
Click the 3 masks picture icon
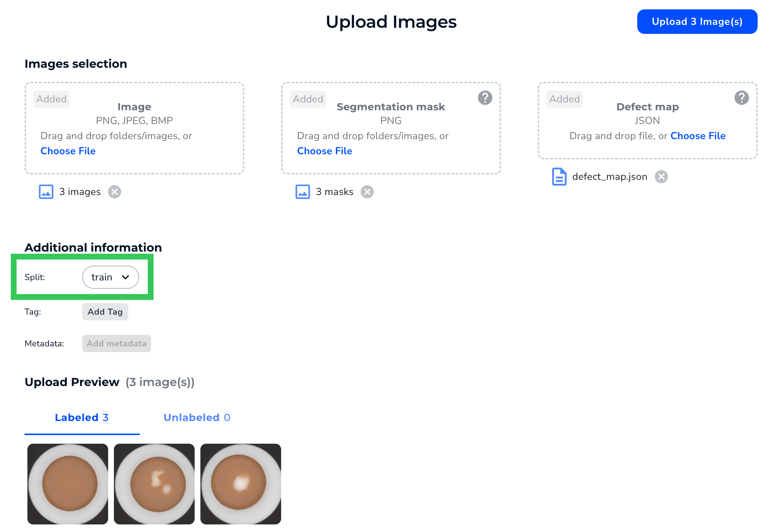click(x=303, y=192)
